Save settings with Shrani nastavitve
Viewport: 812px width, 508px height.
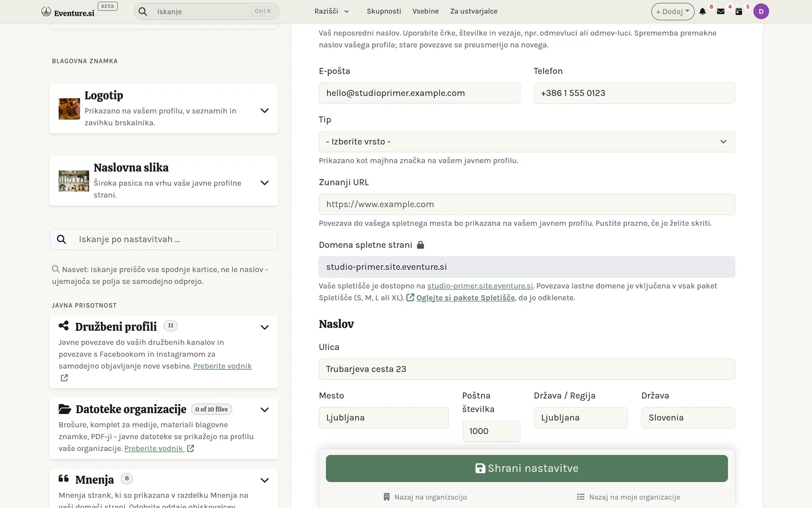(527, 468)
